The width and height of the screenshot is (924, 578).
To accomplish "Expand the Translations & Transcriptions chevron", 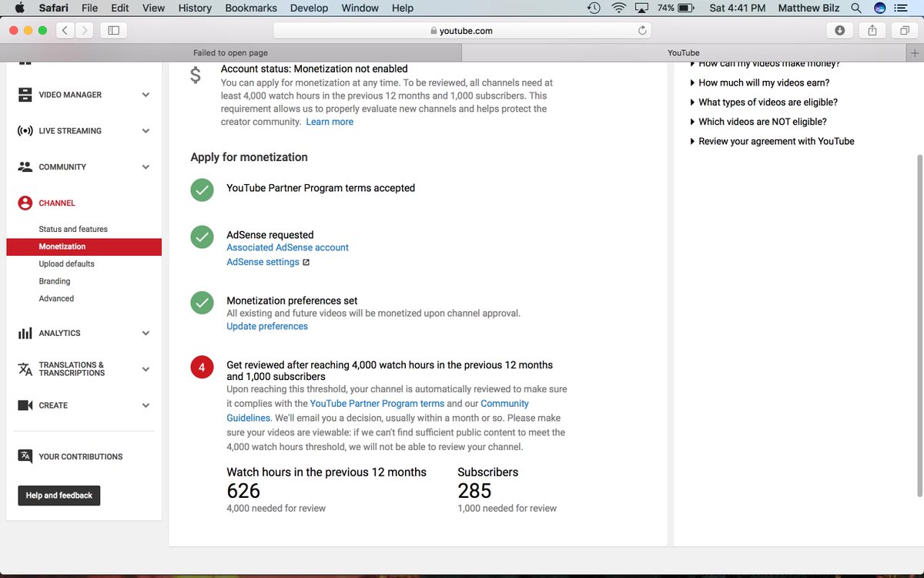I will coord(146,369).
